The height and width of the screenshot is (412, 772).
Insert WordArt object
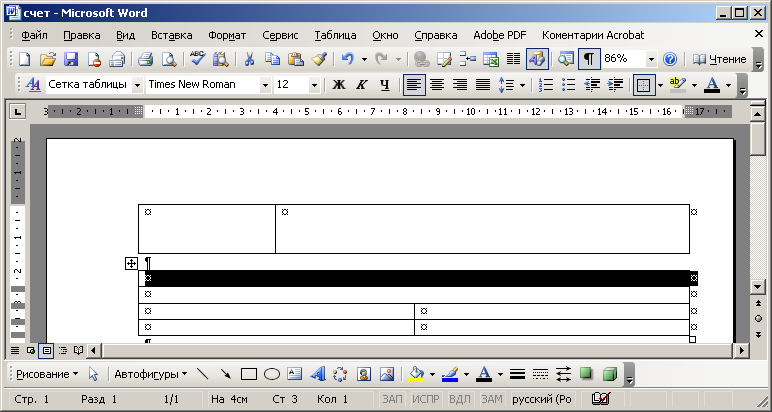[318, 374]
